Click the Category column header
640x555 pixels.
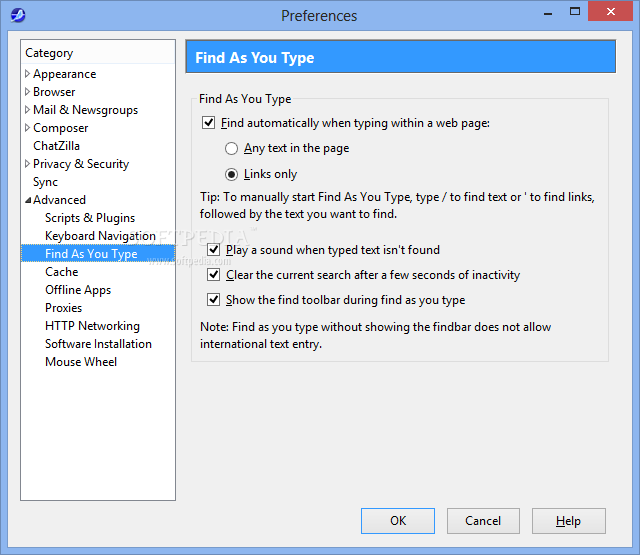(x=98, y=53)
